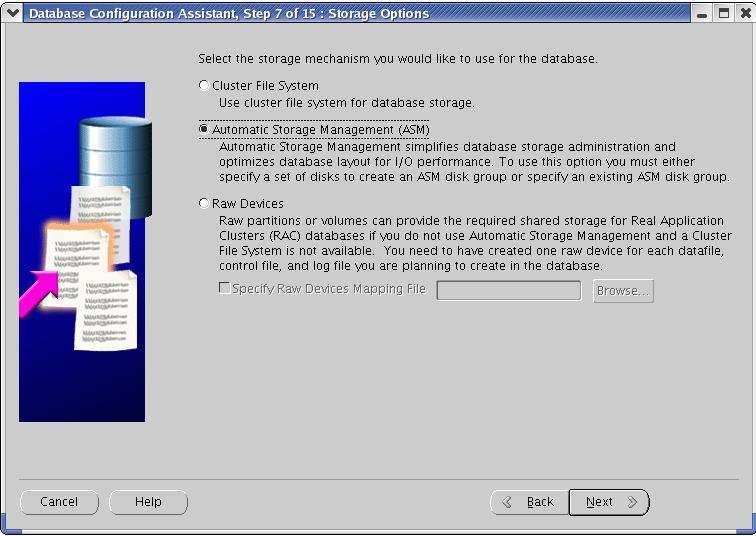Viewport: 756px width, 536px height.
Task: Select the Cluster File System option
Action: pyautogui.click(x=205, y=86)
